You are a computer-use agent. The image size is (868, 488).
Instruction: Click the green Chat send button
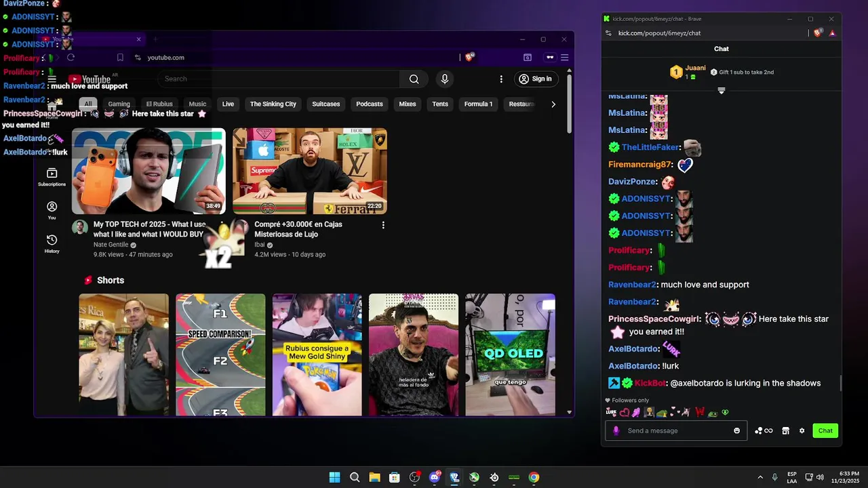(x=825, y=430)
